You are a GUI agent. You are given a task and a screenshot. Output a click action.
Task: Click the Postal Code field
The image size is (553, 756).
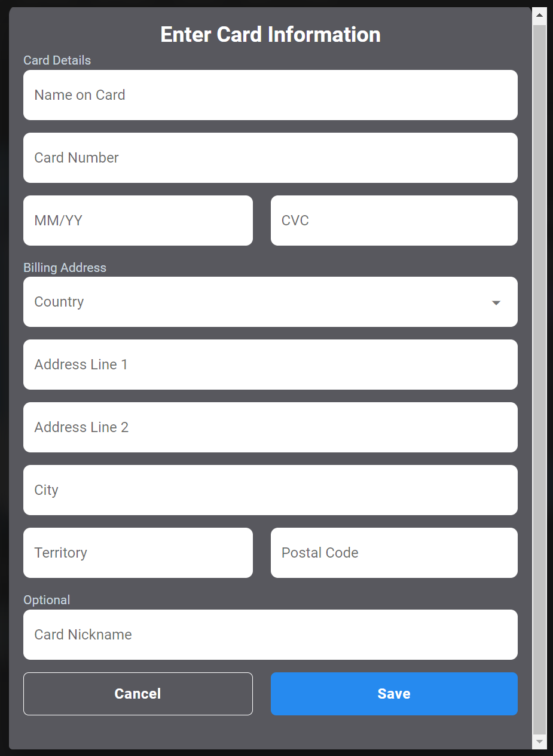click(394, 553)
